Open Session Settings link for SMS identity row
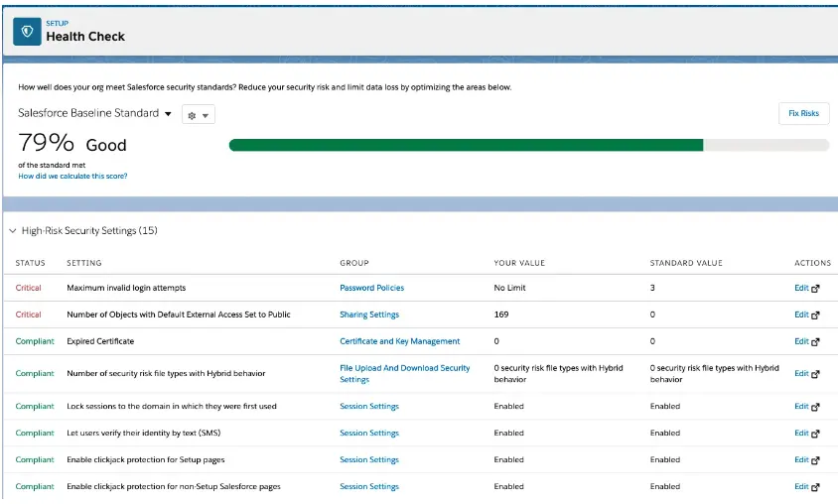The image size is (838, 504). tap(369, 433)
